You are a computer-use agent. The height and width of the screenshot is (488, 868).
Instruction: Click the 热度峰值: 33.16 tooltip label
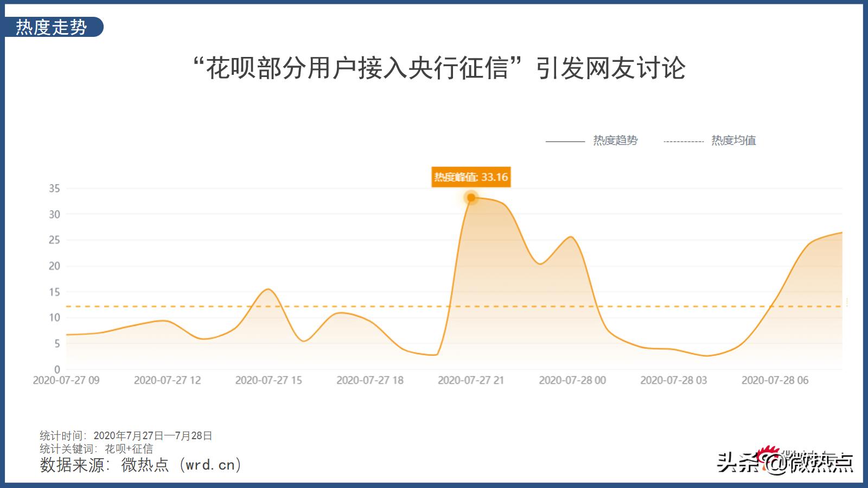[471, 177]
